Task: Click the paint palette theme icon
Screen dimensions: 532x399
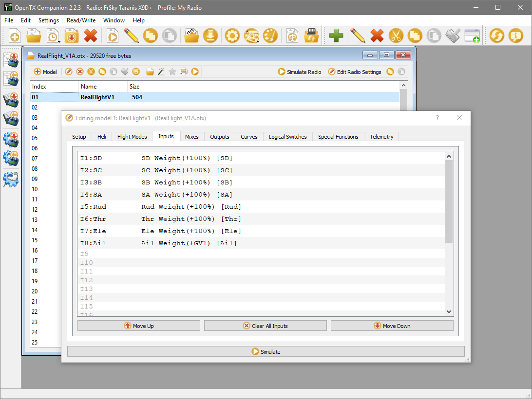Action: (x=270, y=36)
